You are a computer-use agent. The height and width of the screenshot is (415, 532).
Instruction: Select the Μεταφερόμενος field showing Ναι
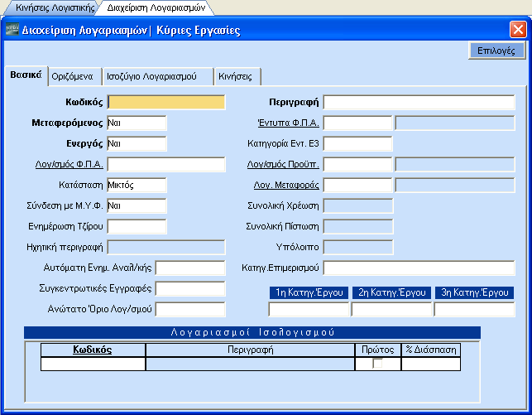137,123
